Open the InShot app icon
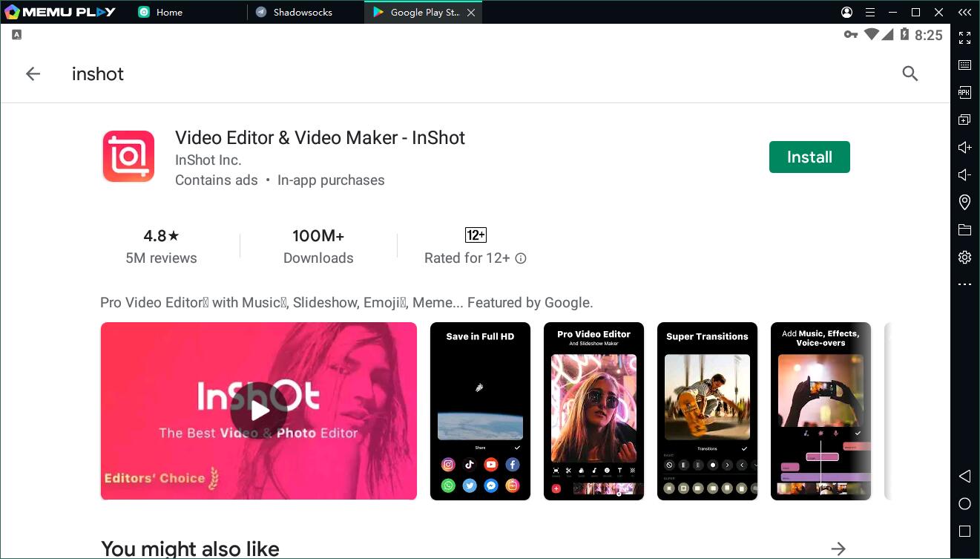 (x=128, y=157)
